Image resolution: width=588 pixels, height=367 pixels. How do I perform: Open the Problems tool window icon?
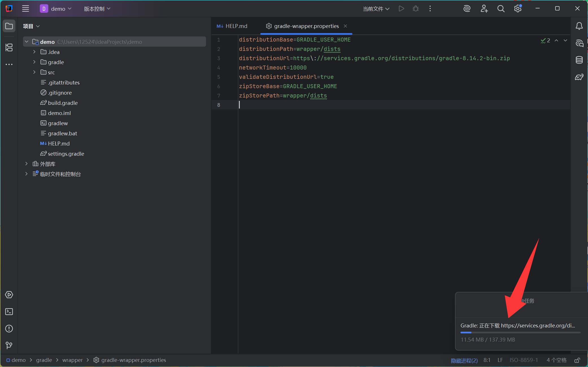coord(9,329)
